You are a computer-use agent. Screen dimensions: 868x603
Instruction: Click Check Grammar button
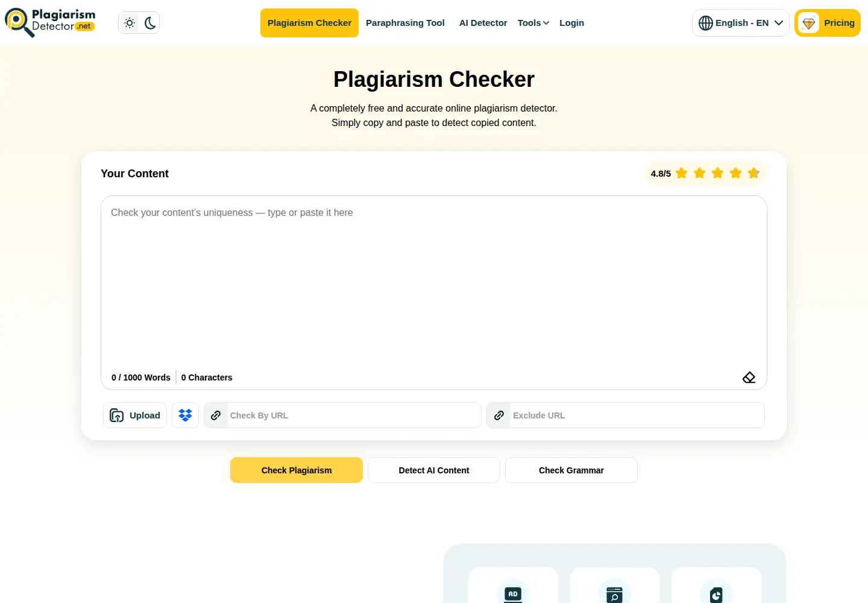coord(571,470)
